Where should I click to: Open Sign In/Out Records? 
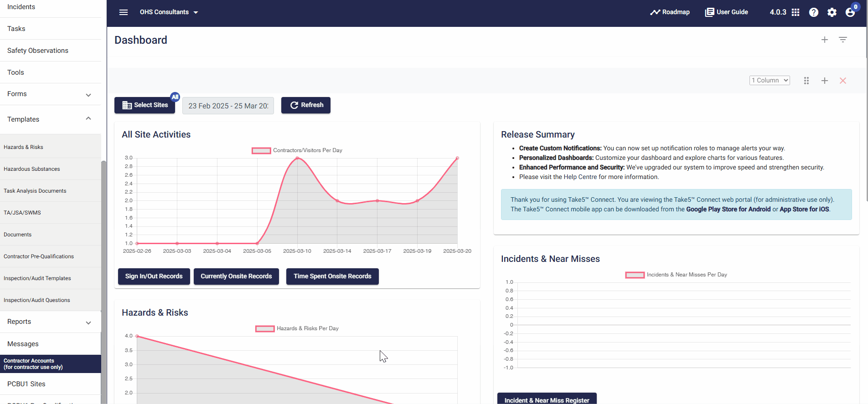[x=154, y=276]
